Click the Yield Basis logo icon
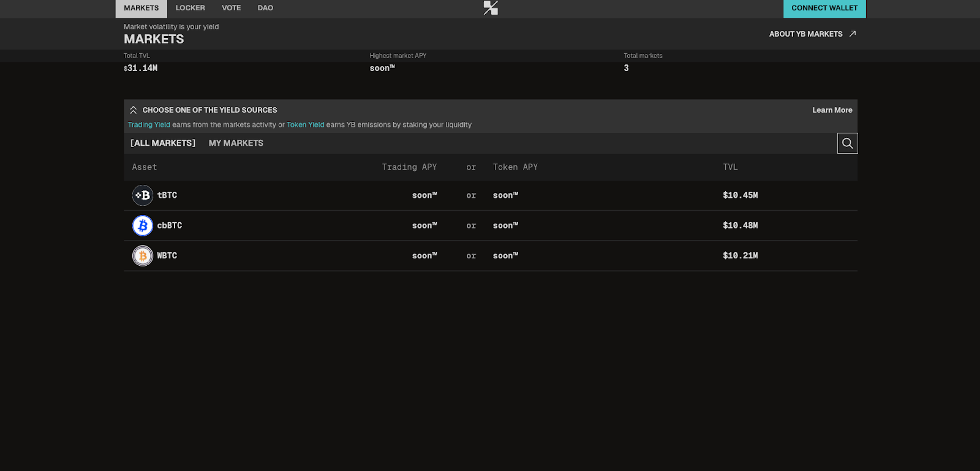 [491, 8]
